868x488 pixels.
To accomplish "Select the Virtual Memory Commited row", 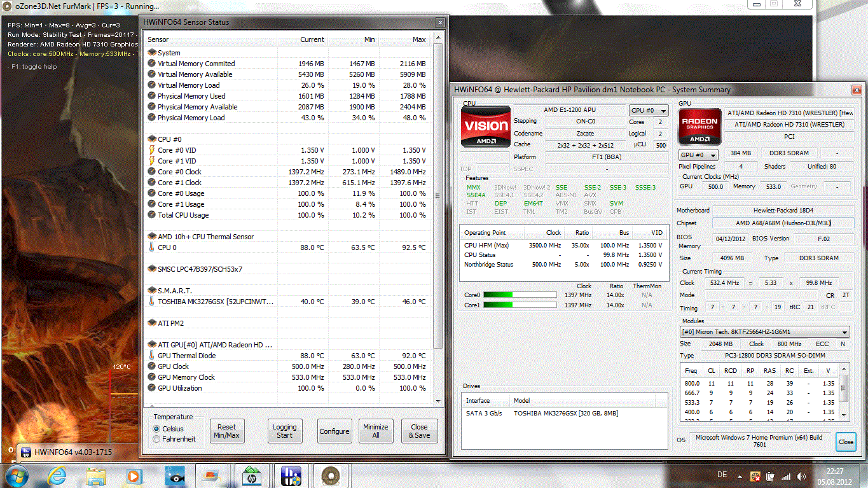I will 288,64.
